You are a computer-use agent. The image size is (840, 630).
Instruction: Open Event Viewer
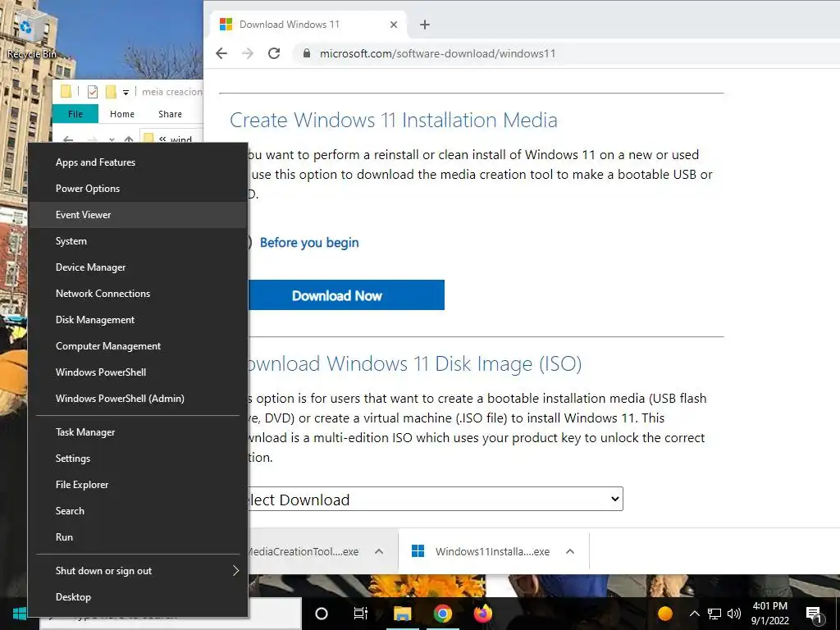[x=138, y=215]
